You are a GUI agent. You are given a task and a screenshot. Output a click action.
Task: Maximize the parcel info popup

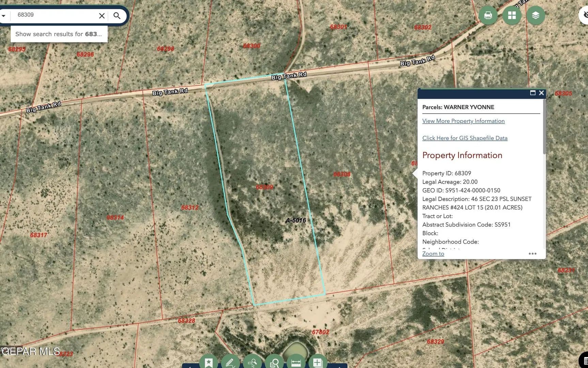[x=533, y=93]
